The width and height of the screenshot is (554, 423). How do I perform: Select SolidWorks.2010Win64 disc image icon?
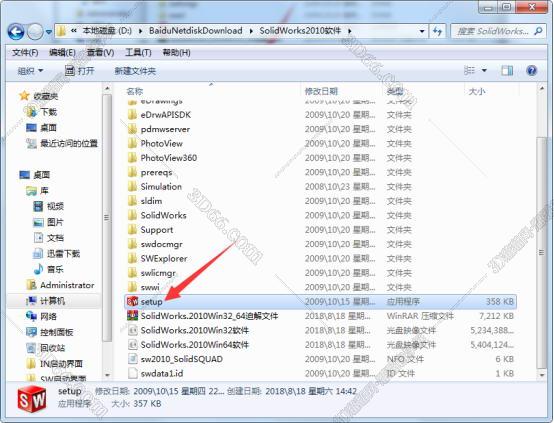click(132, 345)
